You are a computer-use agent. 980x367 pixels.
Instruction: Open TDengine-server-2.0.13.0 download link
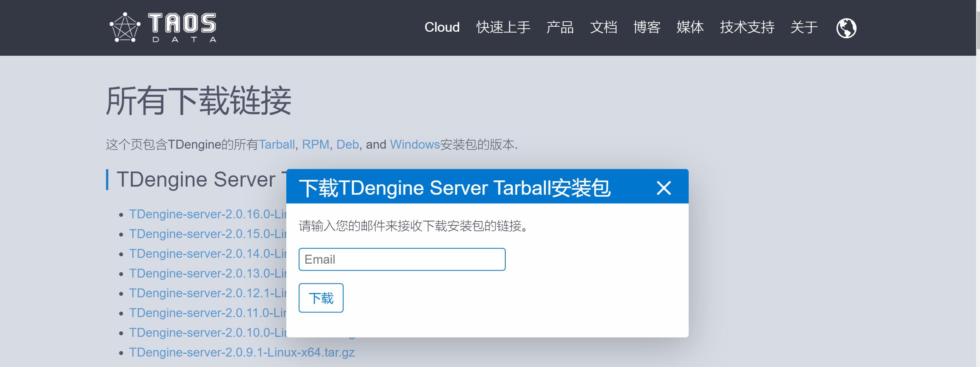pyautogui.click(x=208, y=273)
